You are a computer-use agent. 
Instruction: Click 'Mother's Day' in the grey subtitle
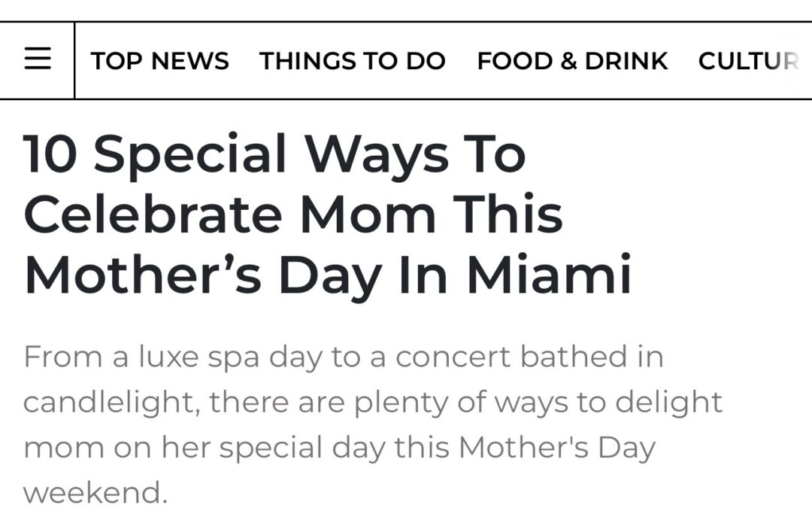pos(556,448)
